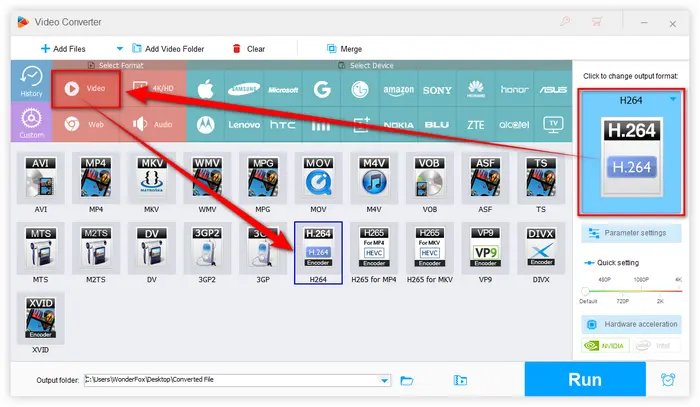This screenshot has height=407, width=700.
Task: Choose the Samsung device brand
Action: (244, 89)
